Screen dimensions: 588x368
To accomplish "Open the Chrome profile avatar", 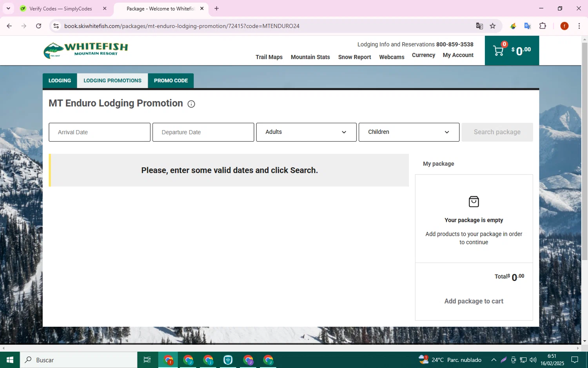I will click(x=564, y=26).
